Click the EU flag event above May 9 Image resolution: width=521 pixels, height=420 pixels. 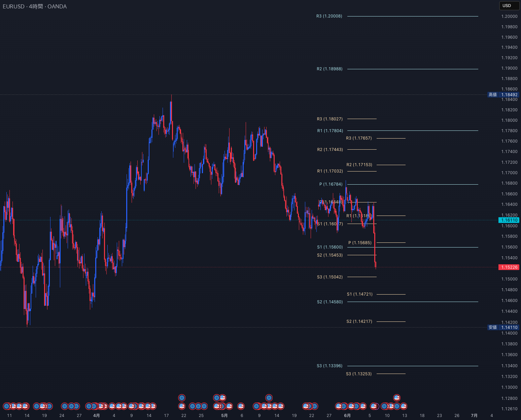[257, 406]
